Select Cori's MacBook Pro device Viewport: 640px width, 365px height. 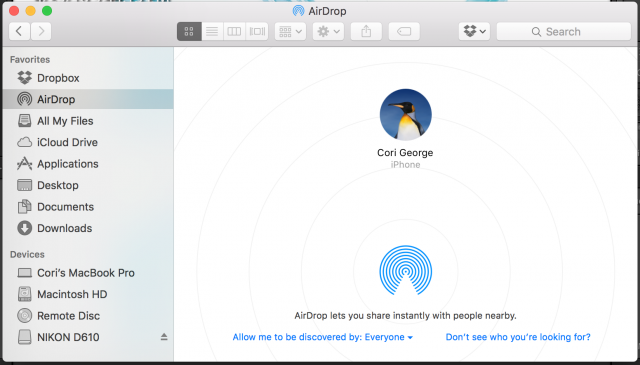click(88, 273)
